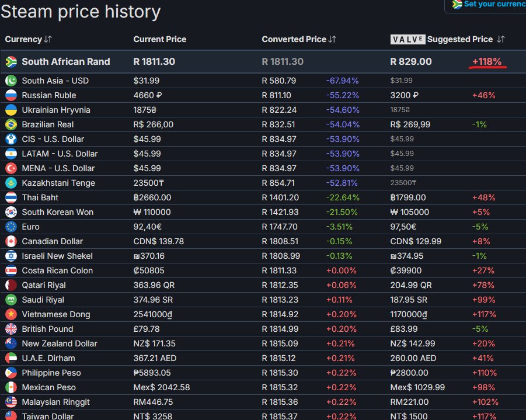Click the Valve Suggested Price header

coord(441,39)
